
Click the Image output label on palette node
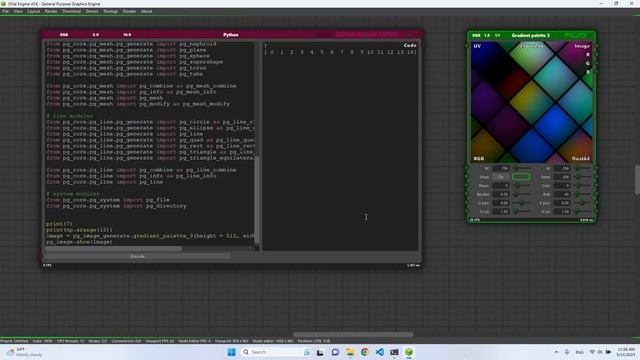tap(582, 46)
